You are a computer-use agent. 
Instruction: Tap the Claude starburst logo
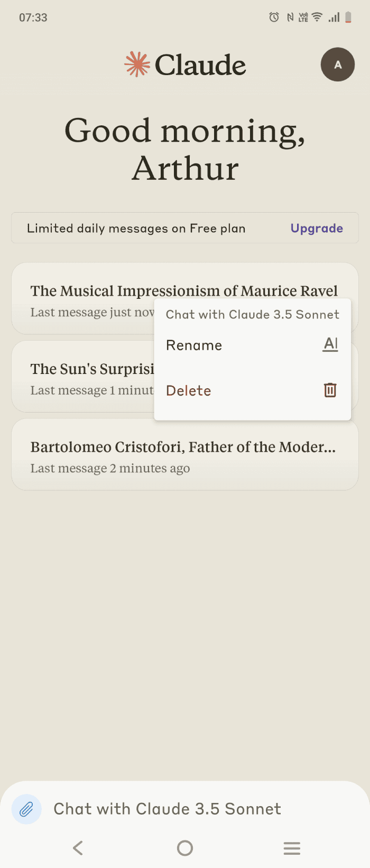click(137, 65)
